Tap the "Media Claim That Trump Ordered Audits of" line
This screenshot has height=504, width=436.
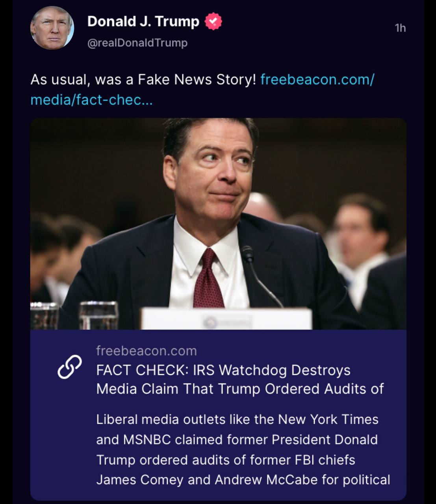[x=240, y=389]
